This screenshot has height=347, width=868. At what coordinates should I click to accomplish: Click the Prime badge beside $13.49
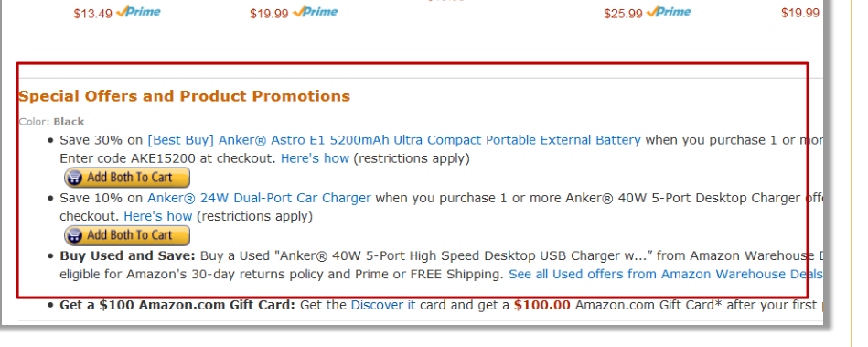[138, 12]
